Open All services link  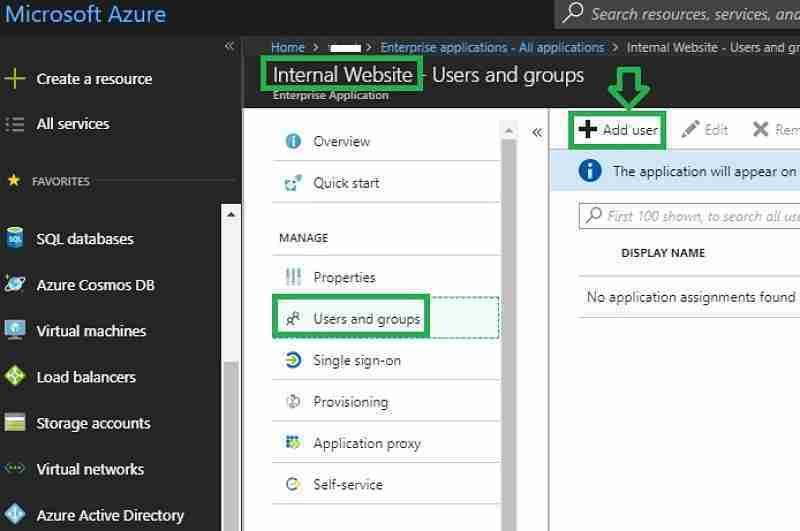coord(73,124)
